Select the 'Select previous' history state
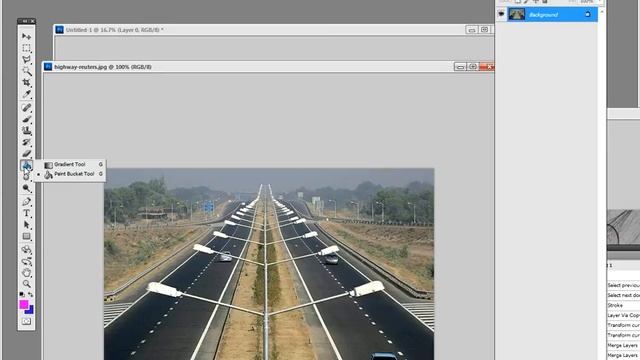Viewport: 640px width, 360px height. (623, 285)
